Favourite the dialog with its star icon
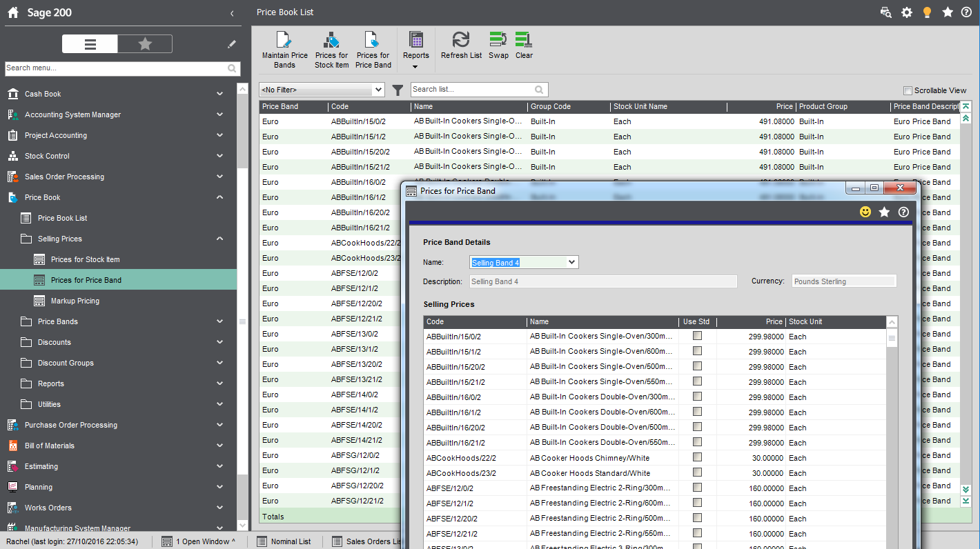The height and width of the screenshot is (549, 980). (884, 212)
